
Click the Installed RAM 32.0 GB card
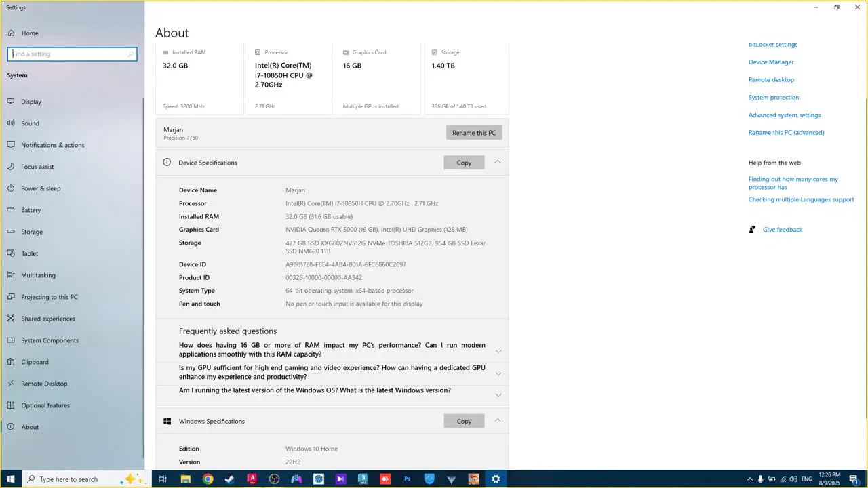(199, 79)
